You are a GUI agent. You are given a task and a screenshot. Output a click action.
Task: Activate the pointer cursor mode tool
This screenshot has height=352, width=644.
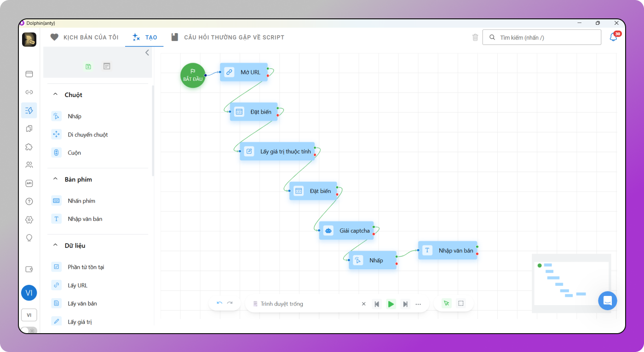pos(446,303)
